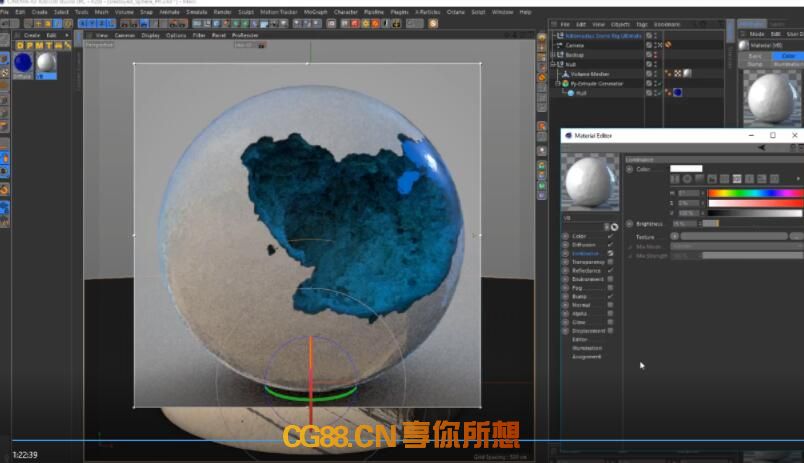Image resolution: width=804 pixels, height=463 pixels.
Task: Open the Simulate menu
Action: point(196,12)
